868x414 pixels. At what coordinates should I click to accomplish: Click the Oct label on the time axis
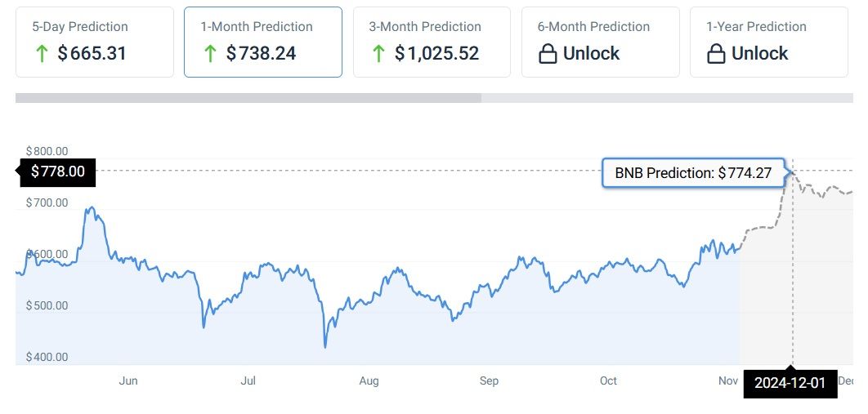point(608,381)
